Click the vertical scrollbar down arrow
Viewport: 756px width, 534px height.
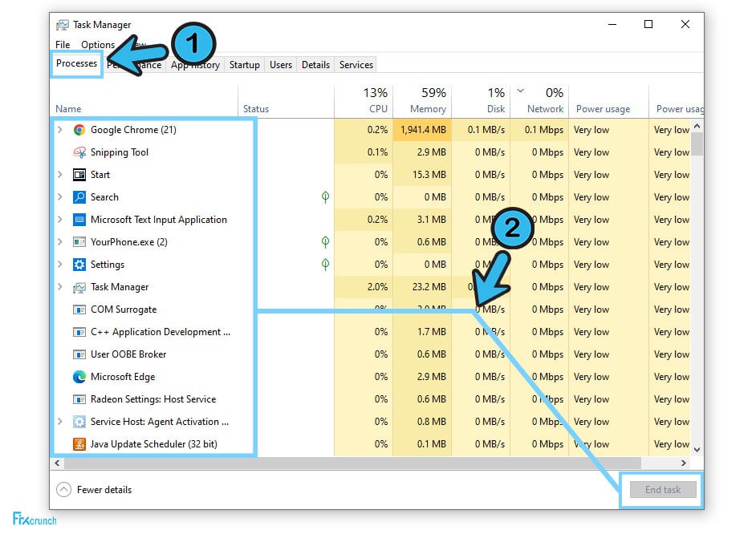tap(697, 450)
